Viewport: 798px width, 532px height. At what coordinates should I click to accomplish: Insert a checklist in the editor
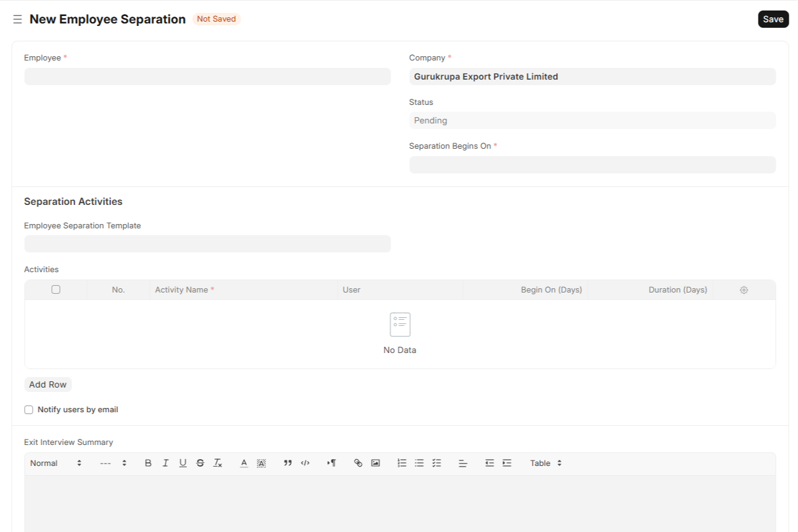point(436,463)
